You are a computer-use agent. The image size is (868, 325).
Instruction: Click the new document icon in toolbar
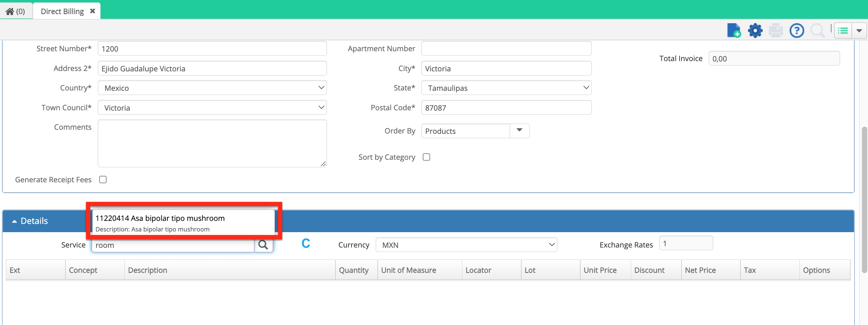point(734,31)
